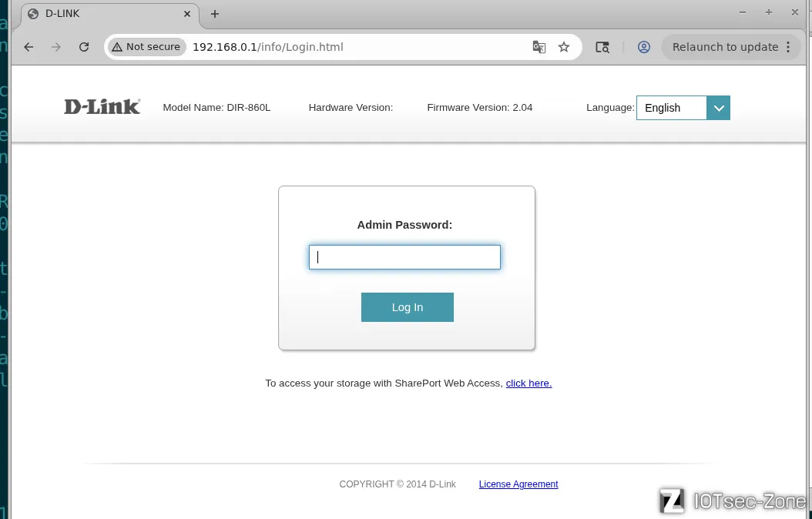Viewport: 812px width, 519px height.
Task: Click the Admin Password label
Action: 404,225
